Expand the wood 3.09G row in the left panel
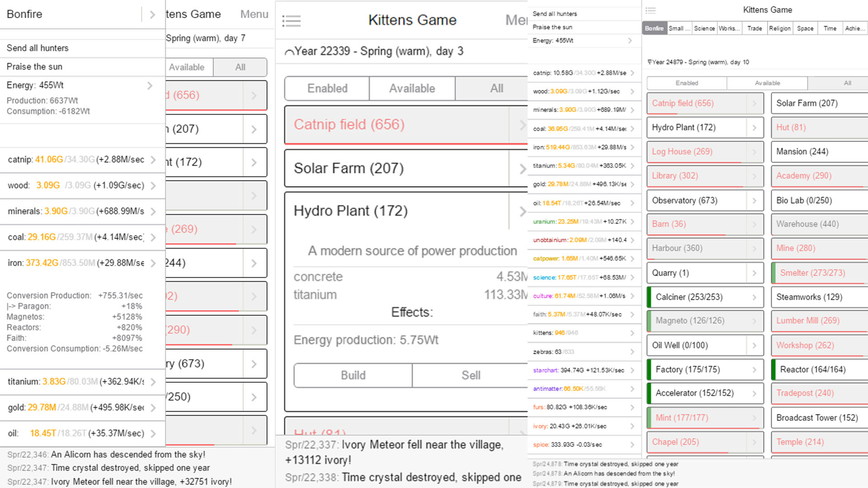868x488 pixels. (x=153, y=185)
